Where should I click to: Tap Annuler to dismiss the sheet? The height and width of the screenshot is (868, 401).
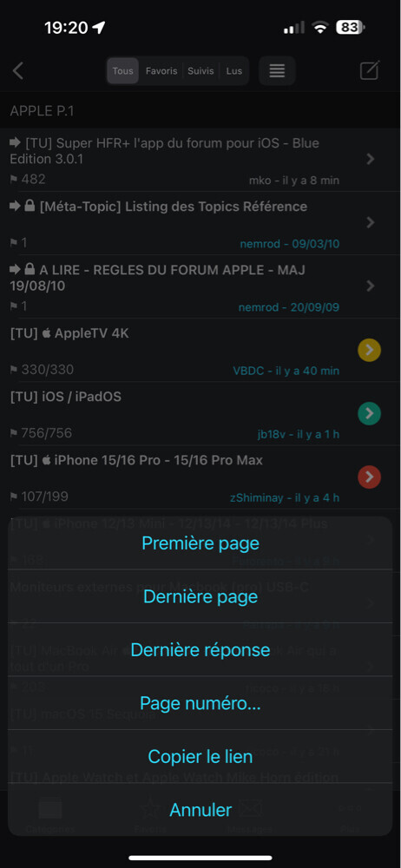tap(200, 810)
